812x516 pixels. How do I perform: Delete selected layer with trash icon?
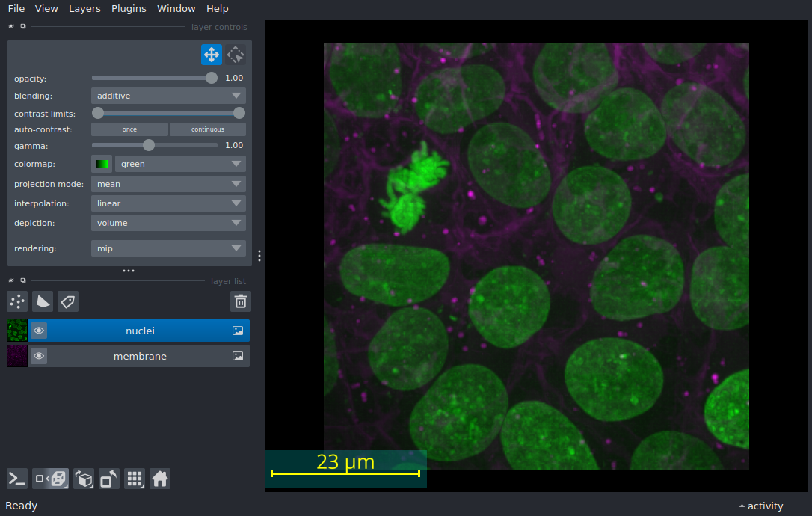pyautogui.click(x=240, y=301)
